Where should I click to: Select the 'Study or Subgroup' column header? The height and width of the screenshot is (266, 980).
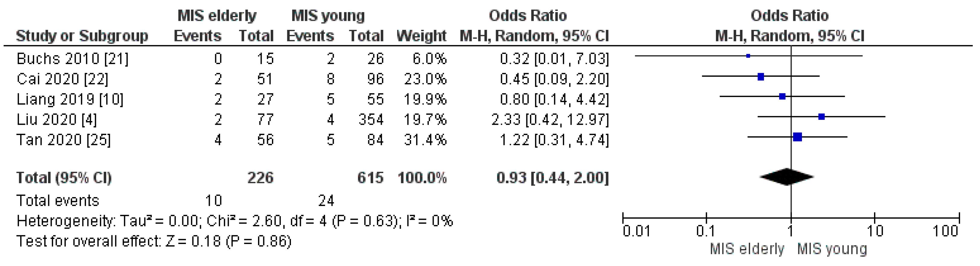point(82,36)
